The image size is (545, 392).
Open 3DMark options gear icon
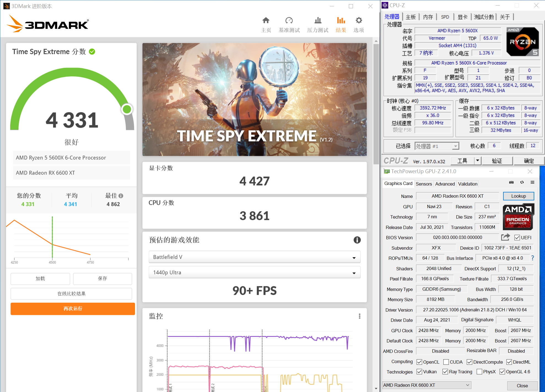(358, 20)
